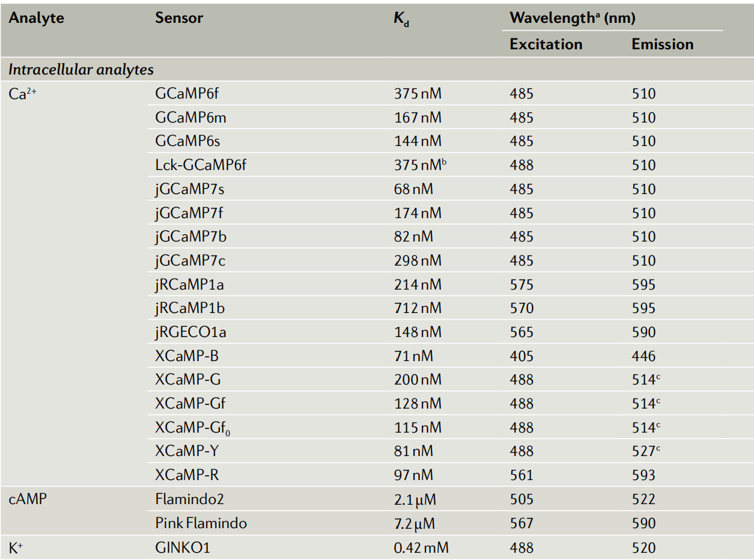754x560 pixels.
Task: Click the cAMP analyte cell
Action: [x=29, y=500]
